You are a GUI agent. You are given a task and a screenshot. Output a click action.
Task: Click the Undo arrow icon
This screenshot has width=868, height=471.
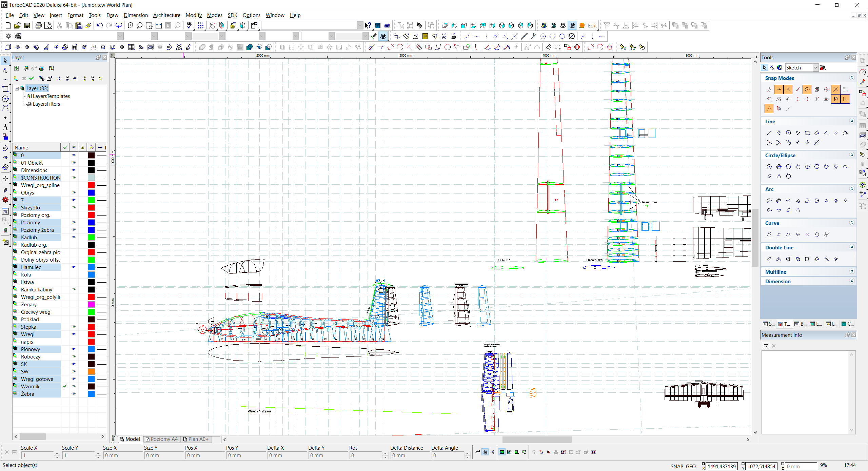tap(99, 25)
